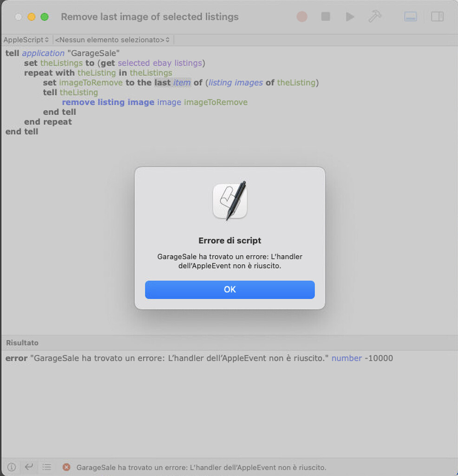Click 'tell theListing' line in script
This screenshot has width=458, height=476.
tap(70, 93)
